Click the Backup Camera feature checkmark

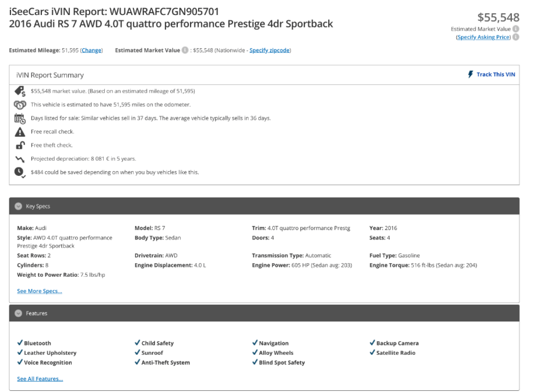coord(372,343)
